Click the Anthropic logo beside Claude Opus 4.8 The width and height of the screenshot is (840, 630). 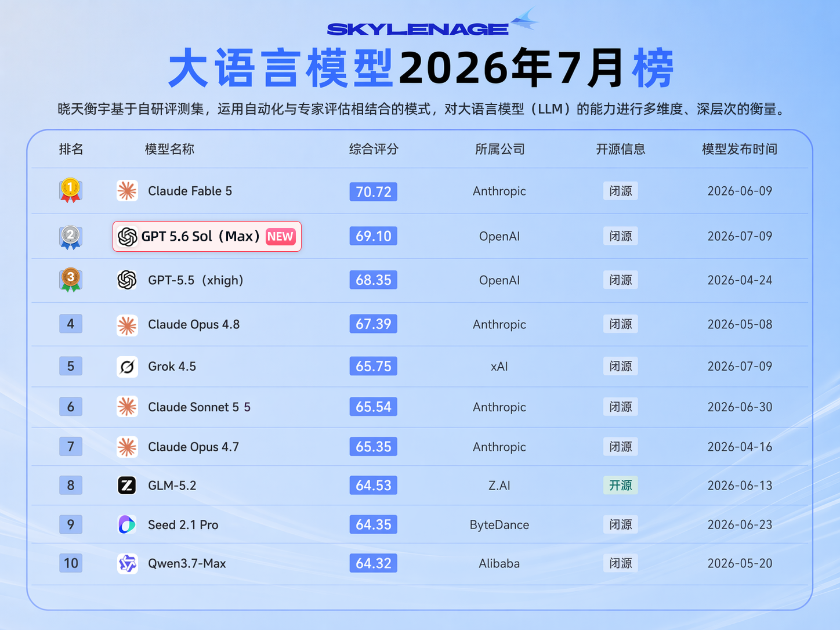[x=127, y=325]
